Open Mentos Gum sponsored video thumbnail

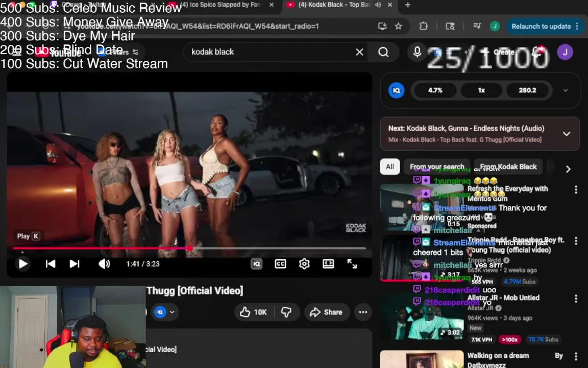(422, 208)
